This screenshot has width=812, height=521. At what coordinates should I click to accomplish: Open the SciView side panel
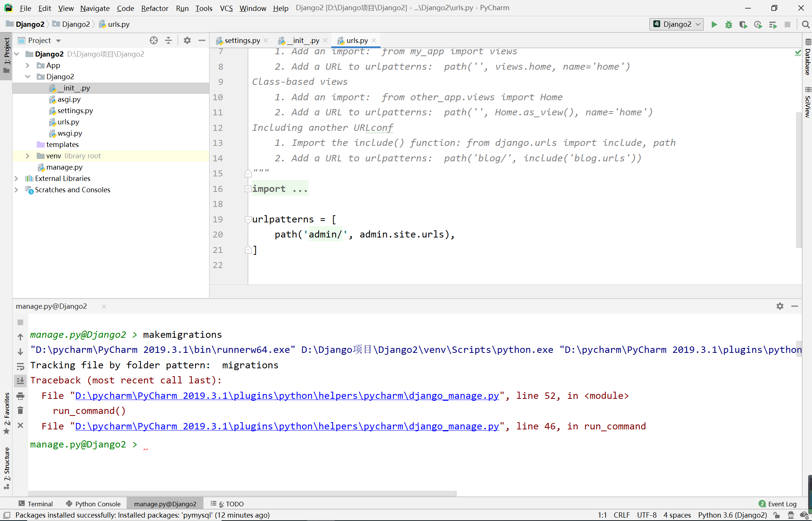point(808,103)
